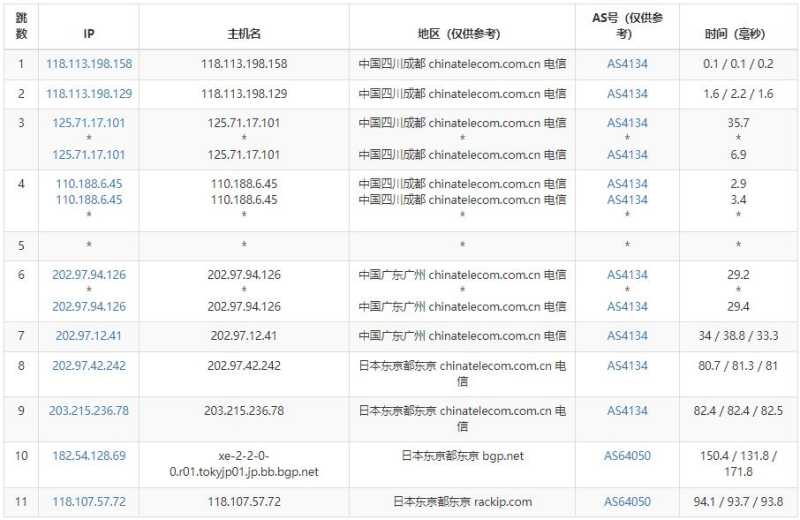This screenshot has width=800, height=520.
Task: Open the IP link 118.113.198.158
Action: pos(89,64)
